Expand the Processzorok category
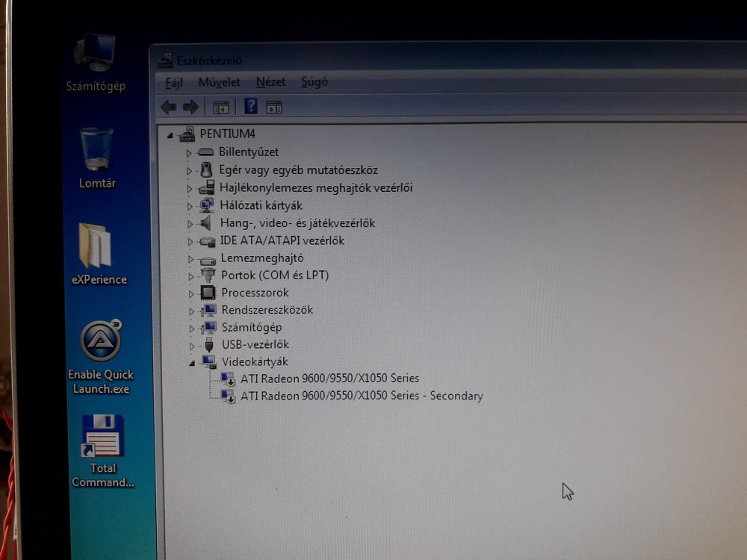The width and height of the screenshot is (747, 560). (191, 293)
